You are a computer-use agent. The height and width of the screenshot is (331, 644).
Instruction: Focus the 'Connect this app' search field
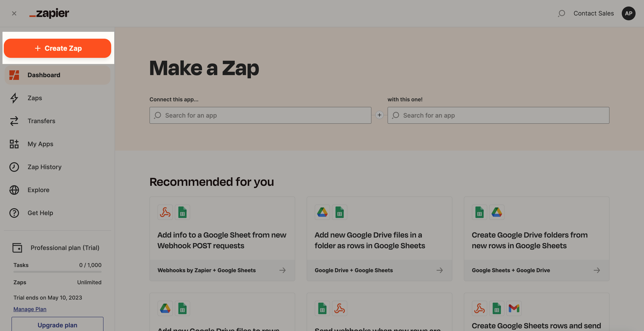pos(260,116)
